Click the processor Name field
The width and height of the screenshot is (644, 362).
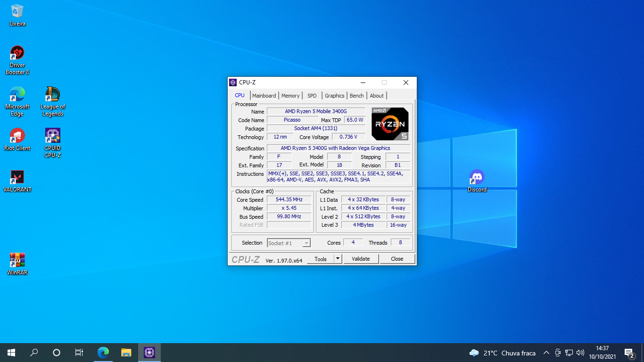click(316, 111)
